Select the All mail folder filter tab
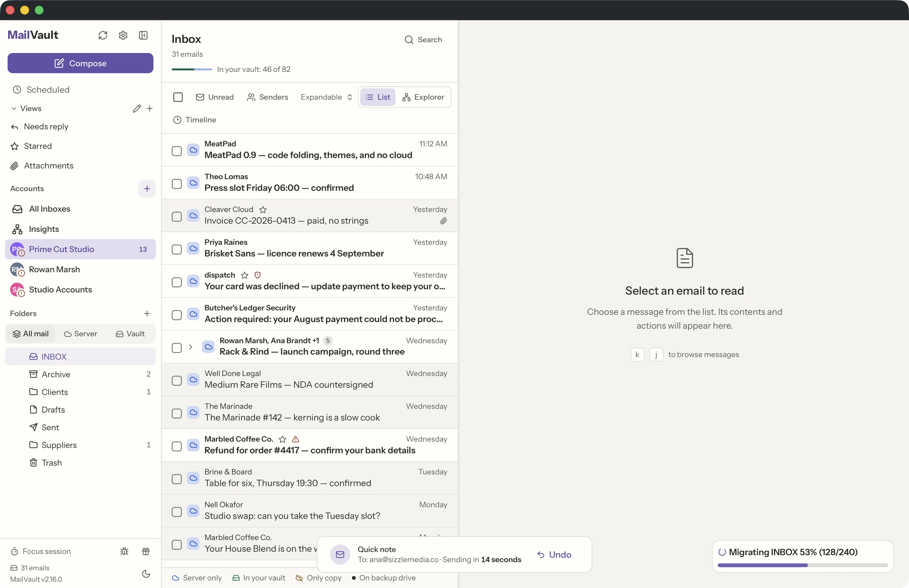 [31, 334]
